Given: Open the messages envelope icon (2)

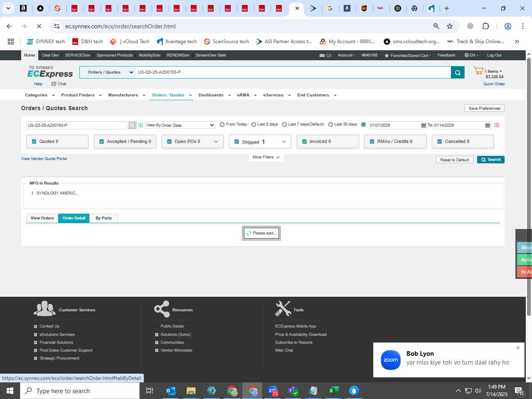Looking at the screenshot, I should (322, 55).
